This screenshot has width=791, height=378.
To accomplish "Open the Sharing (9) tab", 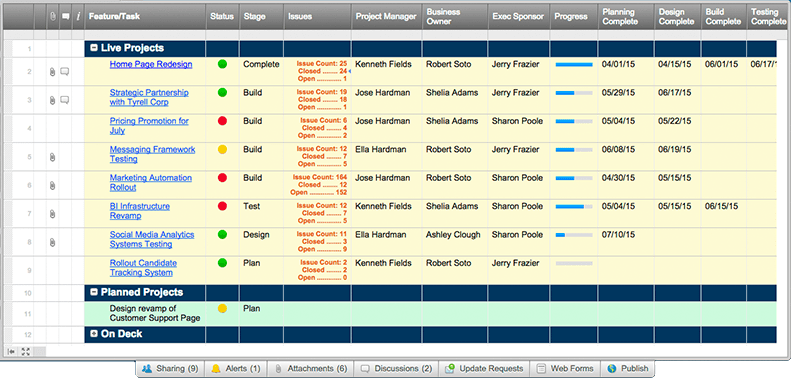I will [x=170, y=368].
